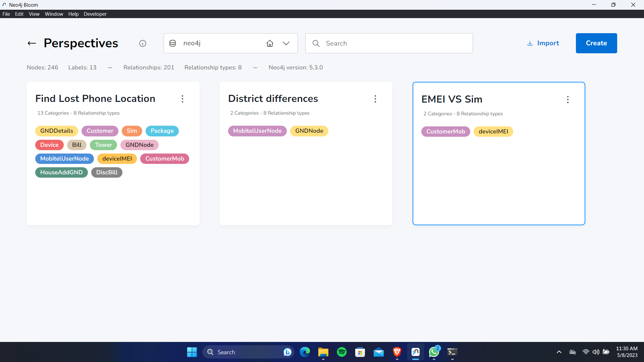Select the MobitelUserNode chip in District differences

257,131
